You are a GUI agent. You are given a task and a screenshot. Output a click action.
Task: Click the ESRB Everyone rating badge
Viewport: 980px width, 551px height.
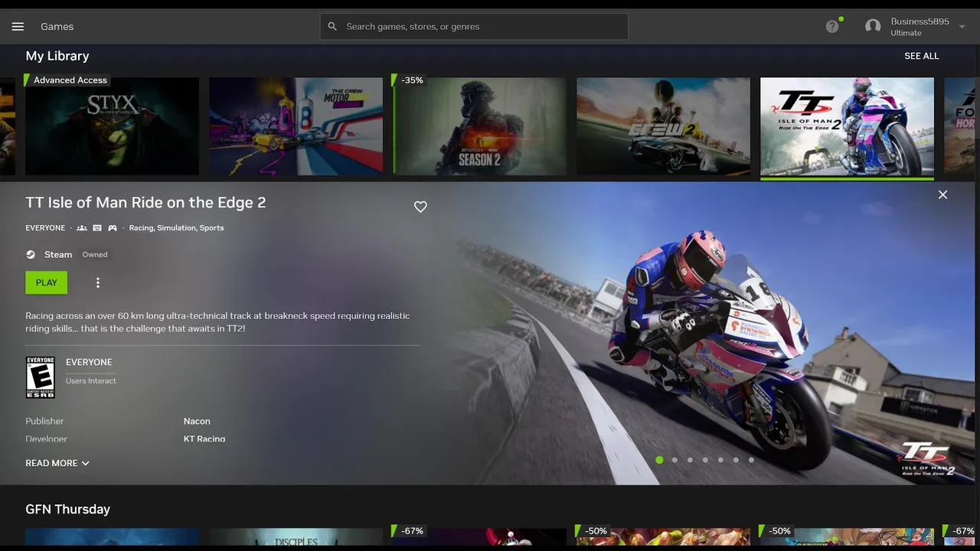41,377
